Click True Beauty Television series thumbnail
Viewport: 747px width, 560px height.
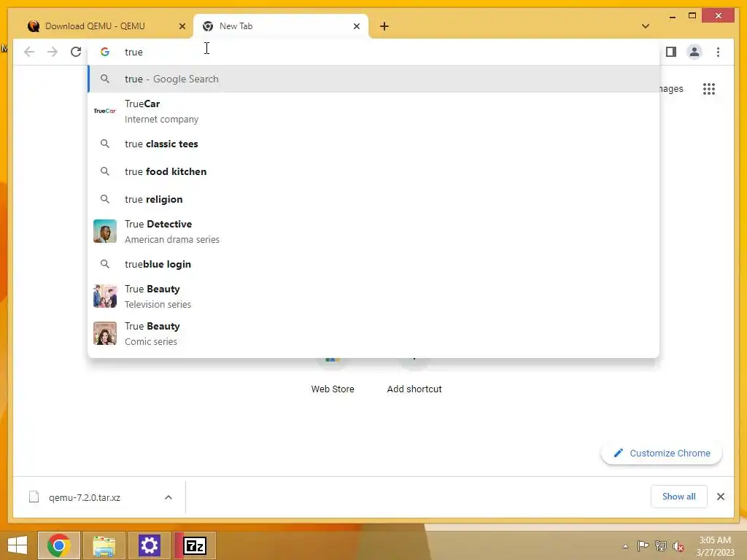pos(105,296)
